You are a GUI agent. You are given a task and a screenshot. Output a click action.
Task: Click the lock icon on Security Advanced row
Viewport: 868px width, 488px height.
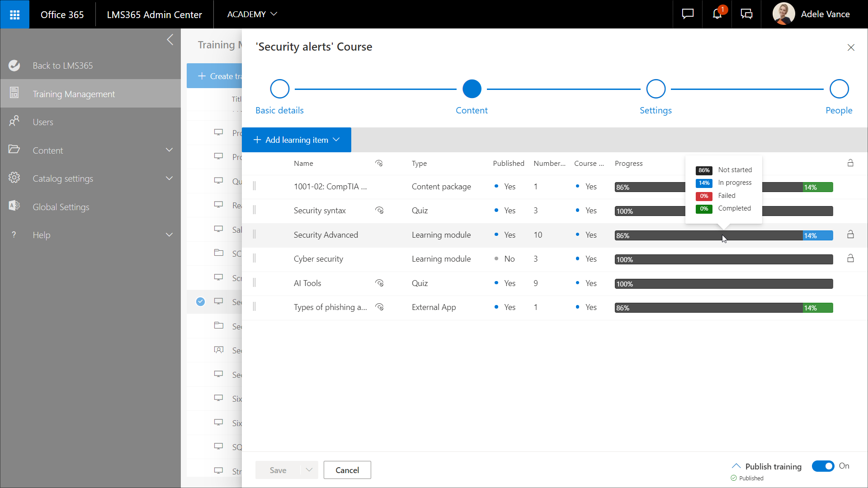(850, 235)
